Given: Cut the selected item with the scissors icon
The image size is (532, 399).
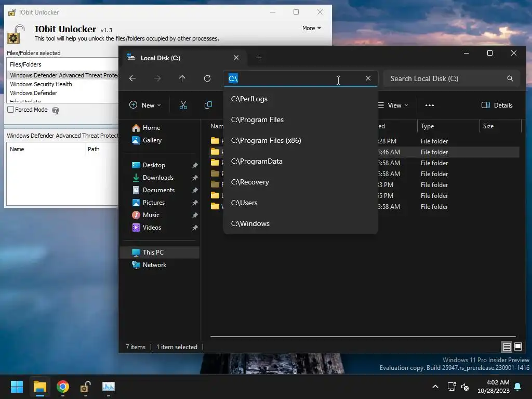Looking at the screenshot, I should (183, 105).
